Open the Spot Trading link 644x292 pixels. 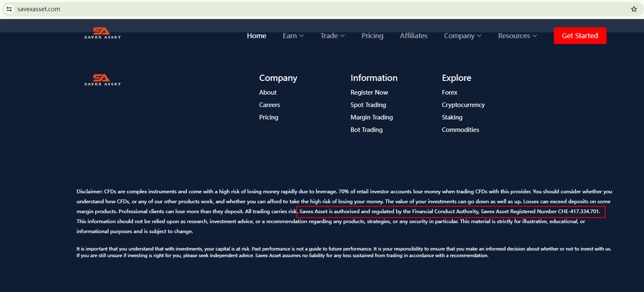pyautogui.click(x=368, y=105)
